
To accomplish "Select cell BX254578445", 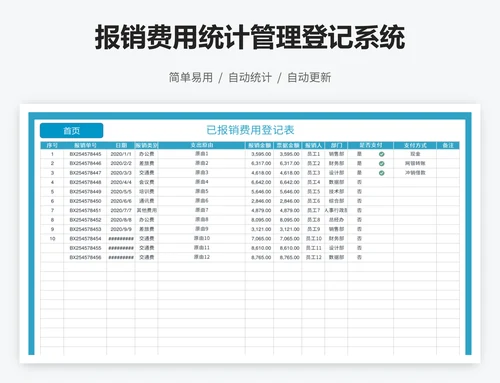I will pos(85,154).
